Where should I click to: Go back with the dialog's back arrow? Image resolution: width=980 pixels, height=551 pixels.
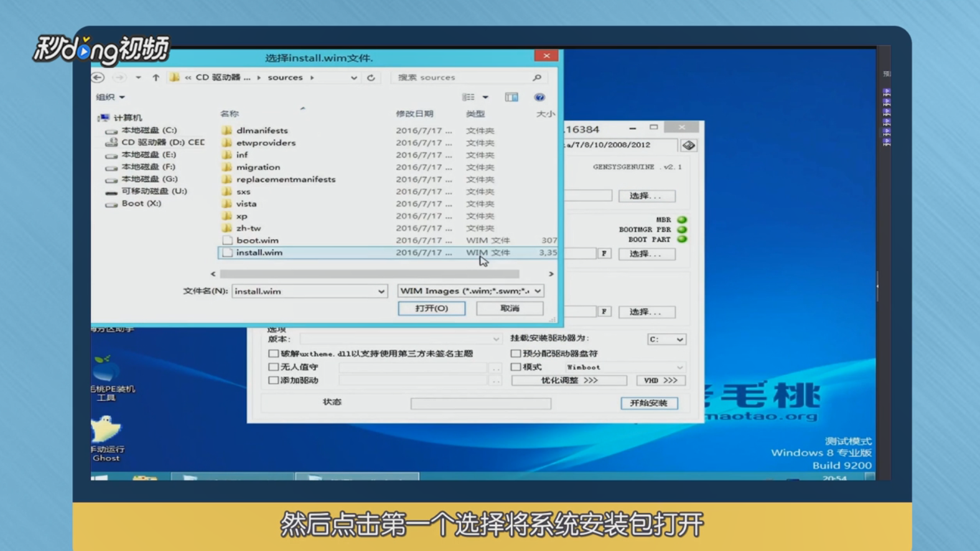[x=98, y=77]
